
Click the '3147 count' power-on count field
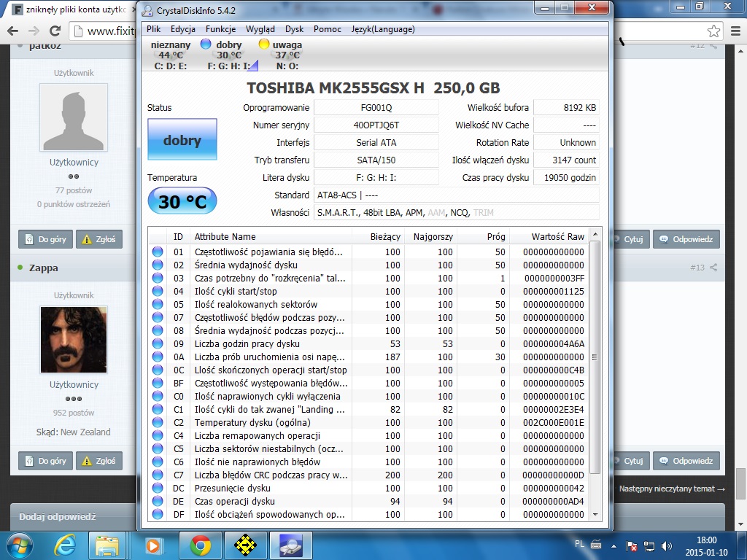tap(566, 160)
